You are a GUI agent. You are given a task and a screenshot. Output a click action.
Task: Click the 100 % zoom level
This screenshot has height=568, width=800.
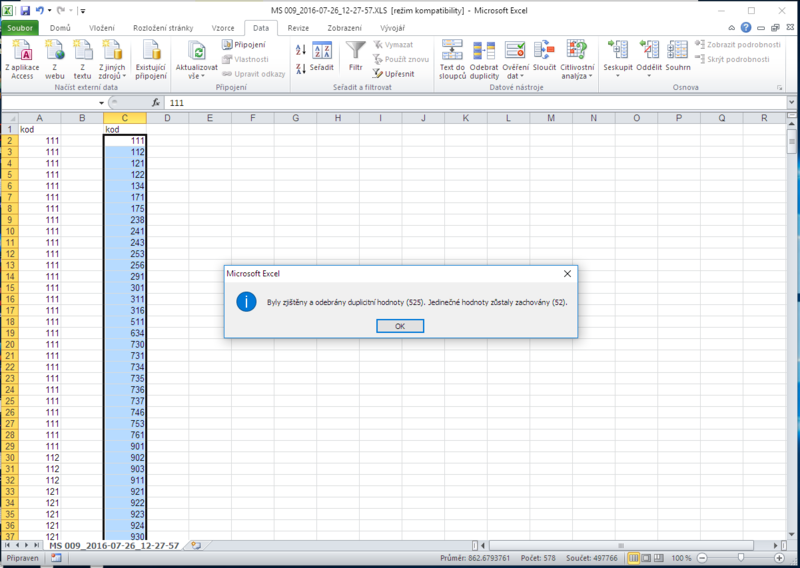[681, 558]
